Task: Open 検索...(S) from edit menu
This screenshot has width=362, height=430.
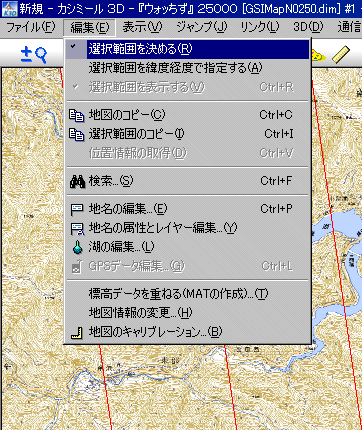Action: pos(188,181)
